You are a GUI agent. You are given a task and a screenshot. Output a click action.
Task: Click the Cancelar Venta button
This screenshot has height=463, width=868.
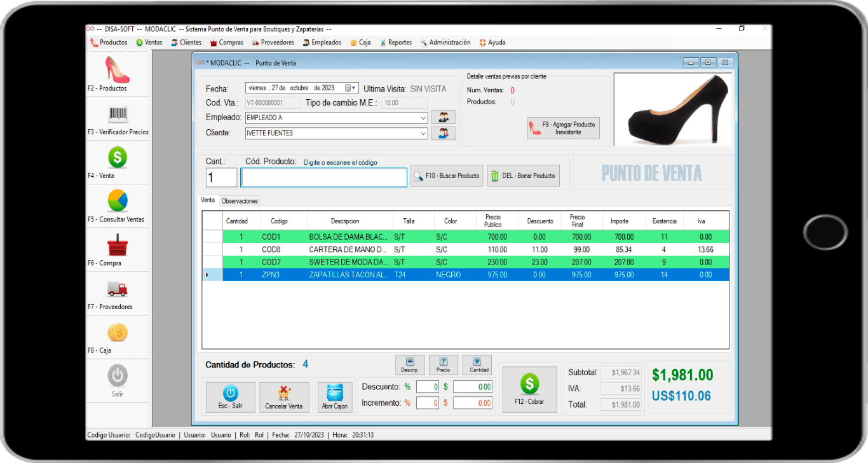284,397
